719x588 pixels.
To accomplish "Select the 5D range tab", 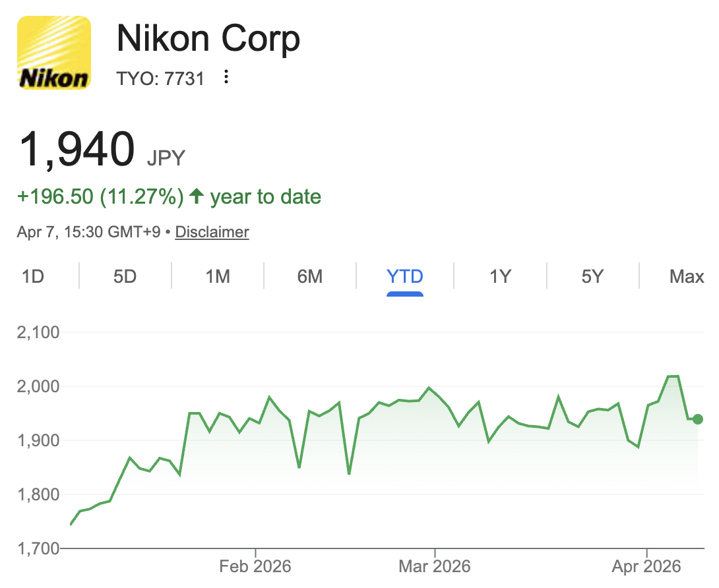I will pyautogui.click(x=125, y=276).
